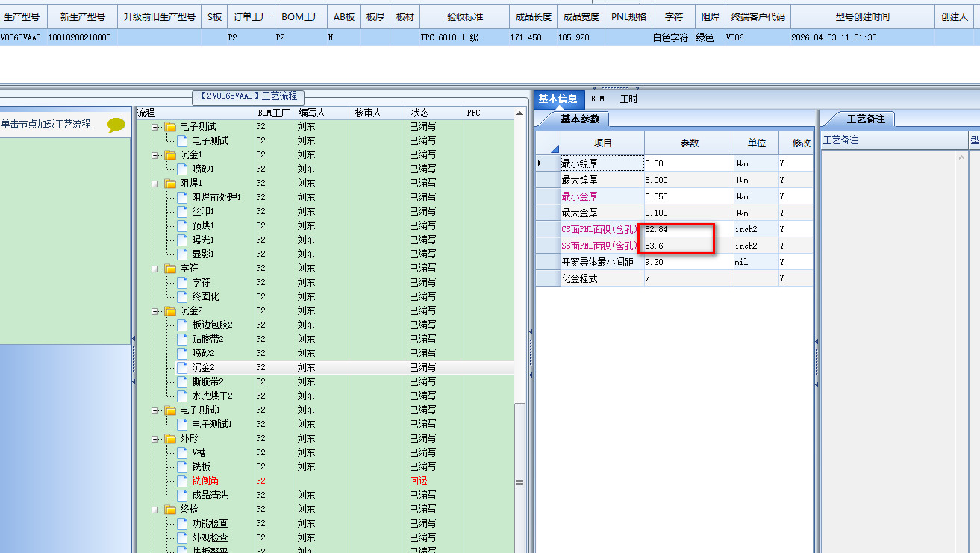Sort by the 成品长度 column header
This screenshot has width=980, height=553.
pyautogui.click(x=533, y=16)
